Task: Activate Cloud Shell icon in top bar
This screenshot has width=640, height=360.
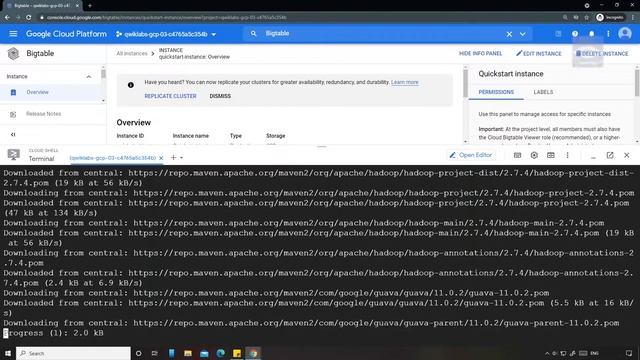Action: coord(558,34)
